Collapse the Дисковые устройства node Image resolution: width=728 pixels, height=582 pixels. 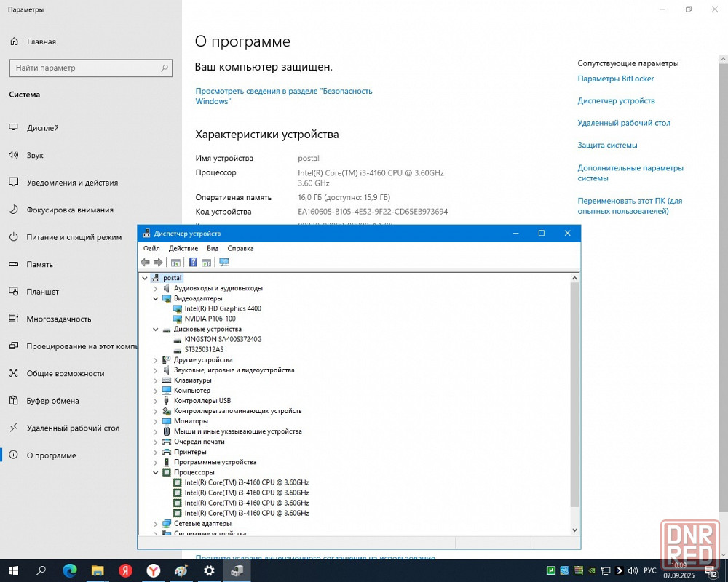pos(156,329)
